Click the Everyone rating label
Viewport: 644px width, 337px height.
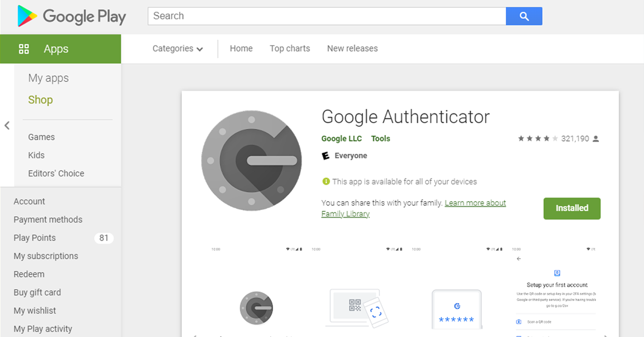(x=350, y=156)
